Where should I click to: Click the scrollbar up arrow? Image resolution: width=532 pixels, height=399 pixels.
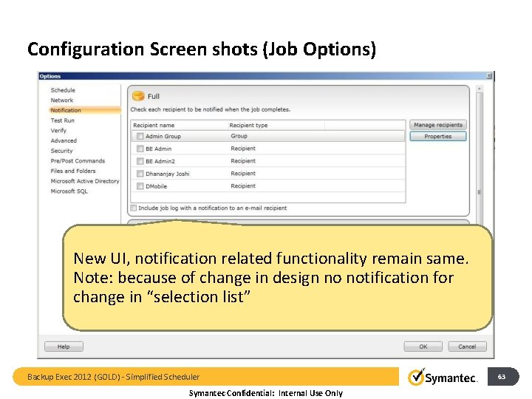(x=480, y=89)
